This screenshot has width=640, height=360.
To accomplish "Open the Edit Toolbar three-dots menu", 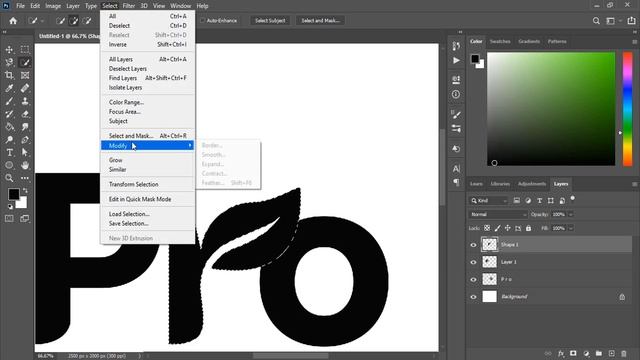I will [25, 178].
